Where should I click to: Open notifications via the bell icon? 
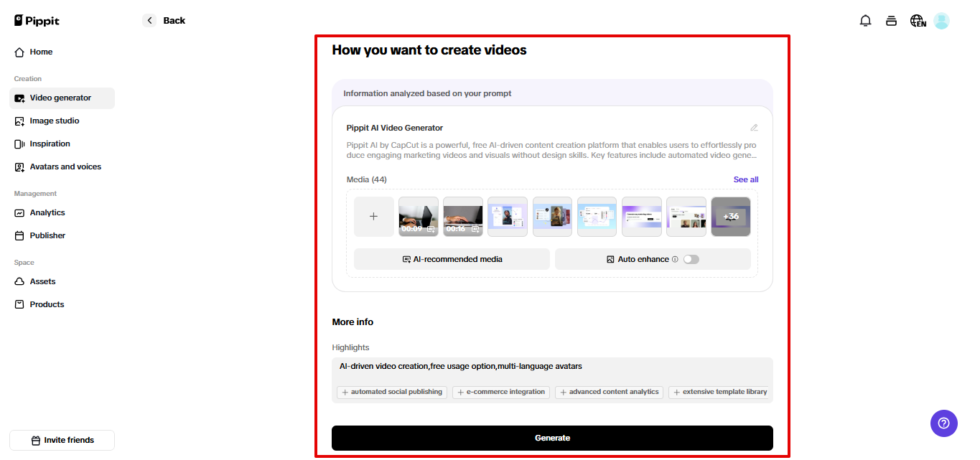tap(865, 20)
